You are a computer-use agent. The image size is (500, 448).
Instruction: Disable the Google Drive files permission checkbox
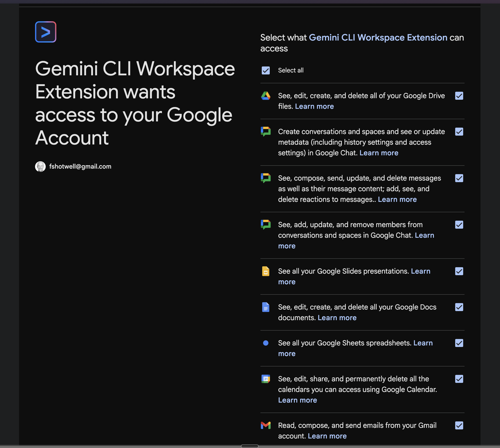point(459,96)
